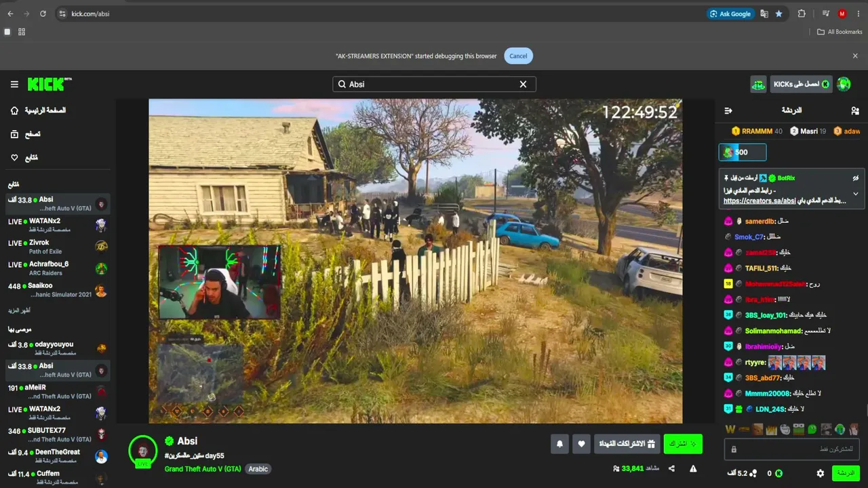Share the stream via share icon

pos(671,468)
